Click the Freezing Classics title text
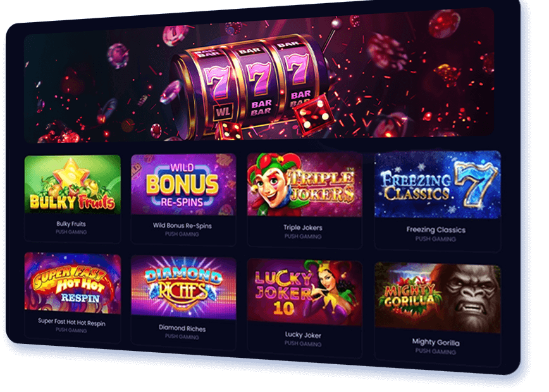The image size is (549, 392). point(436,230)
